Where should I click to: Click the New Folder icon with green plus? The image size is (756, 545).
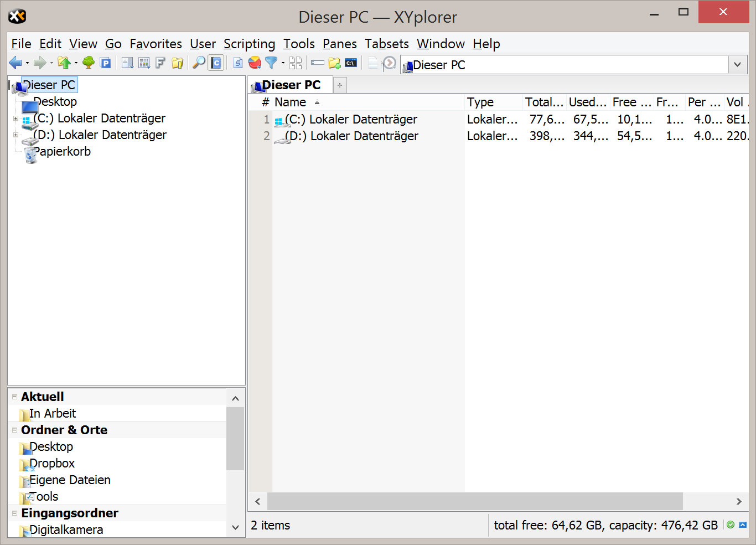tap(334, 63)
